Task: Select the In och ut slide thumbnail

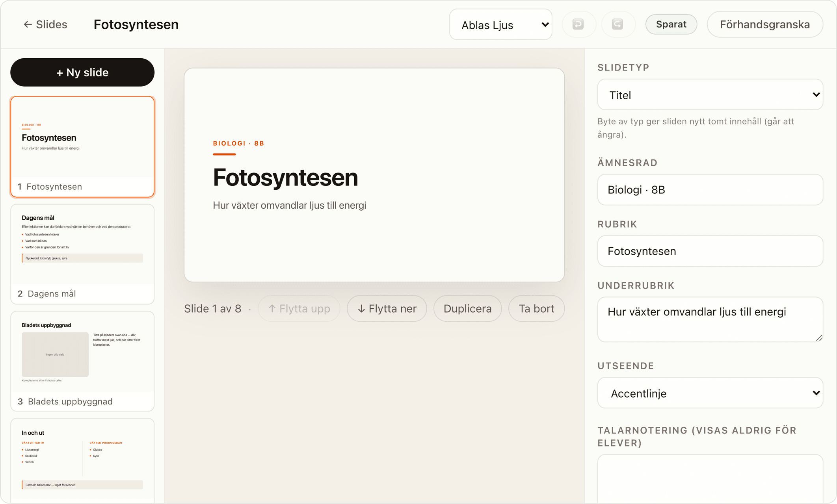Action: (82, 461)
